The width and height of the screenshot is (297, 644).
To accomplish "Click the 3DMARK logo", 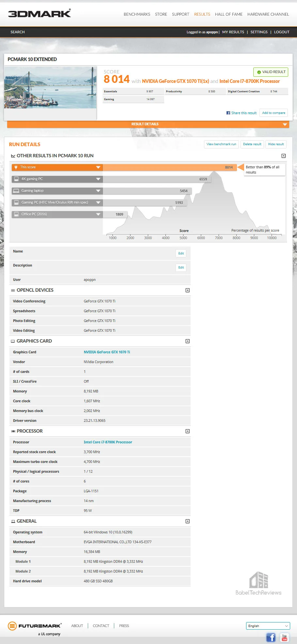I will tap(39, 13).
